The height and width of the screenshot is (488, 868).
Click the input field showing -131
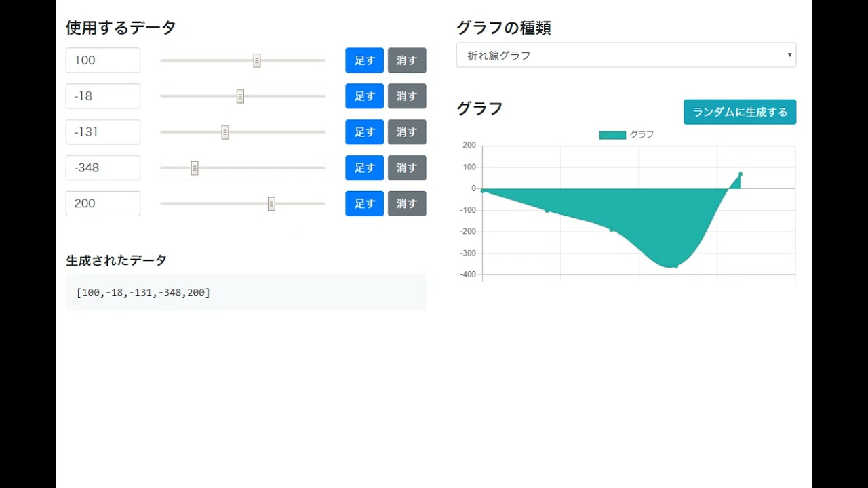tap(103, 132)
